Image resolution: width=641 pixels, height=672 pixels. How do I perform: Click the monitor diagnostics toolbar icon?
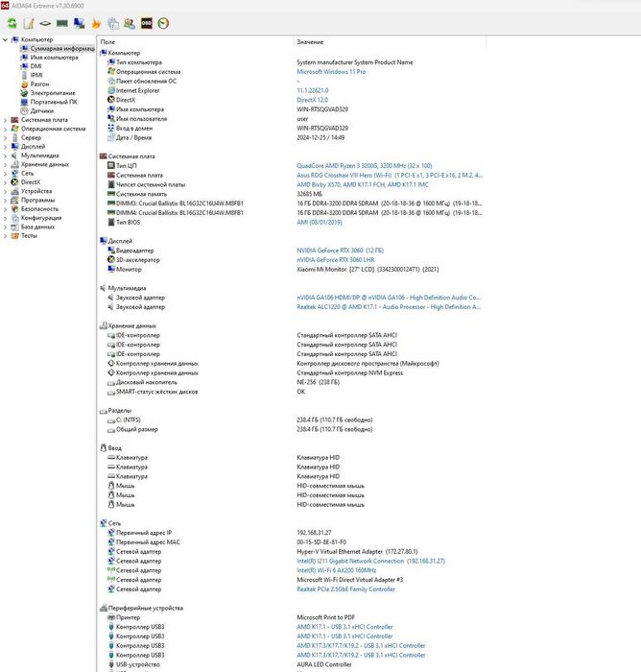(79, 23)
